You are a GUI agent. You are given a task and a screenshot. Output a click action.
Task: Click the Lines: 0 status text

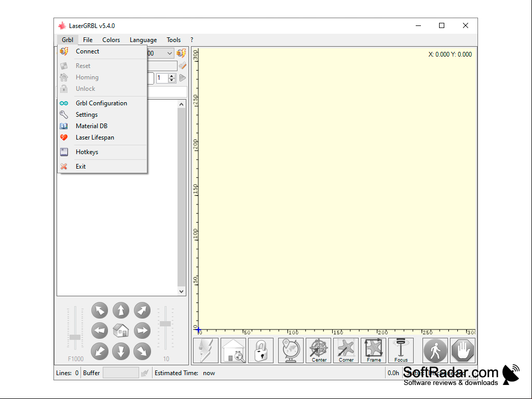coord(67,373)
